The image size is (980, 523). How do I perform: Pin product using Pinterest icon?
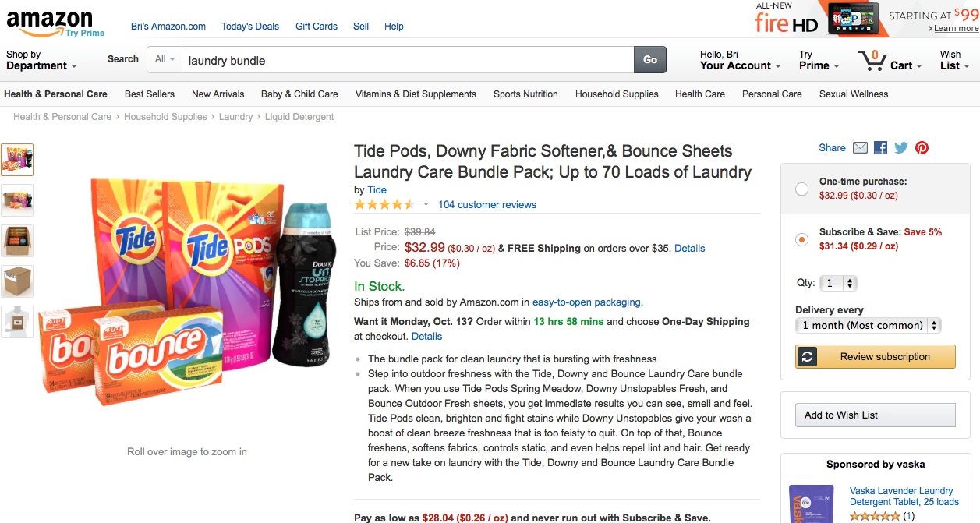pyautogui.click(x=922, y=148)
